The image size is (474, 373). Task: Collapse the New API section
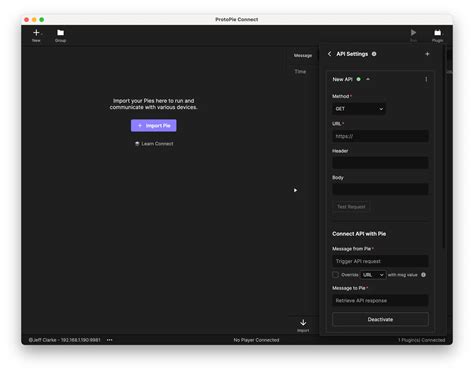(x=368, y=79)
